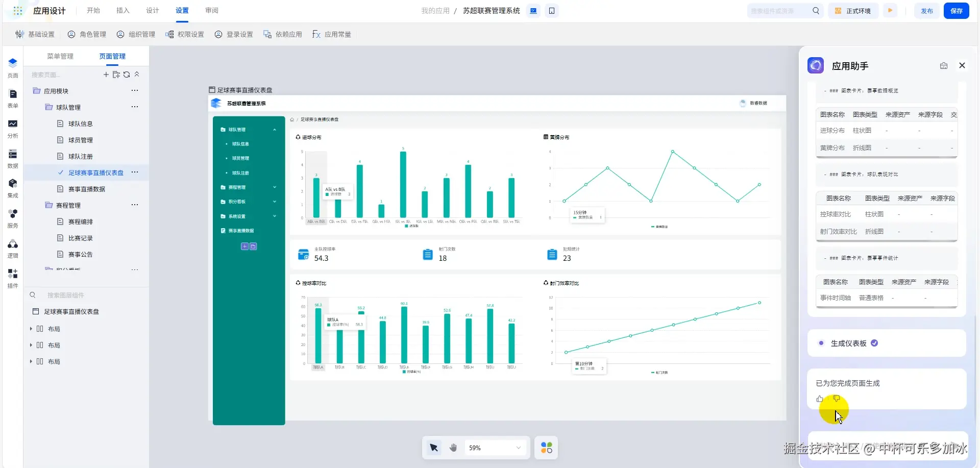Image resolution: width=980 pixels, height=468 pixels.
Task: Click the thumbs-up feedback icon
Action: click(x=820, y=399)
